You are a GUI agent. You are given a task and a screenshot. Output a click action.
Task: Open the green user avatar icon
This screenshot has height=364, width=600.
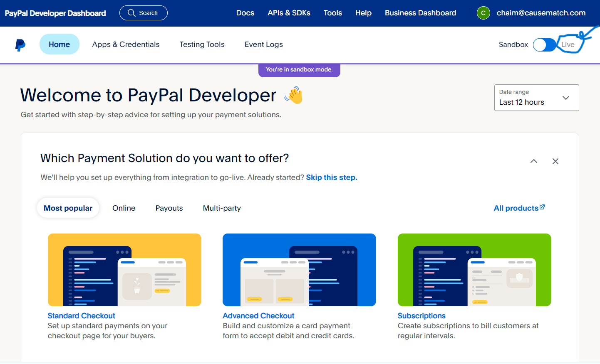tap(483, 13)
